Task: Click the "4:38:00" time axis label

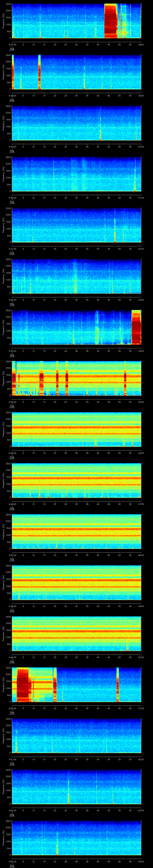Action: (x=12, y=96)
